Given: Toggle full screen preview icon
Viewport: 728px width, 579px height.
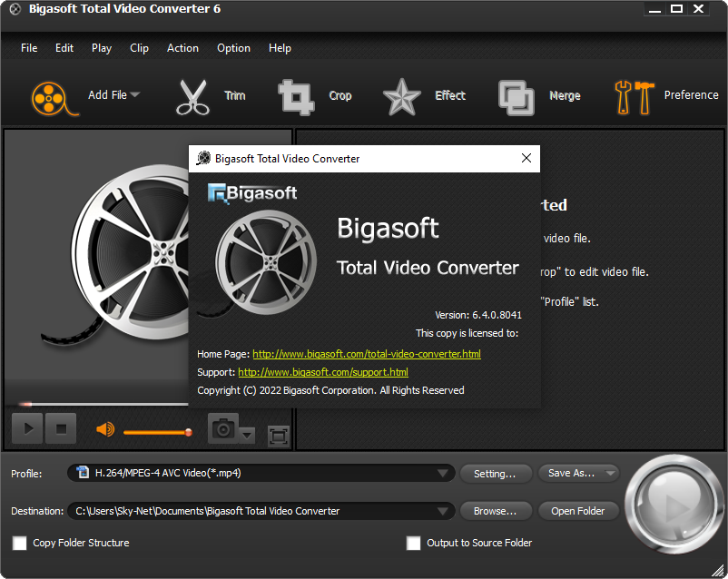Looking at the screenshot, I should pos(278,436).
